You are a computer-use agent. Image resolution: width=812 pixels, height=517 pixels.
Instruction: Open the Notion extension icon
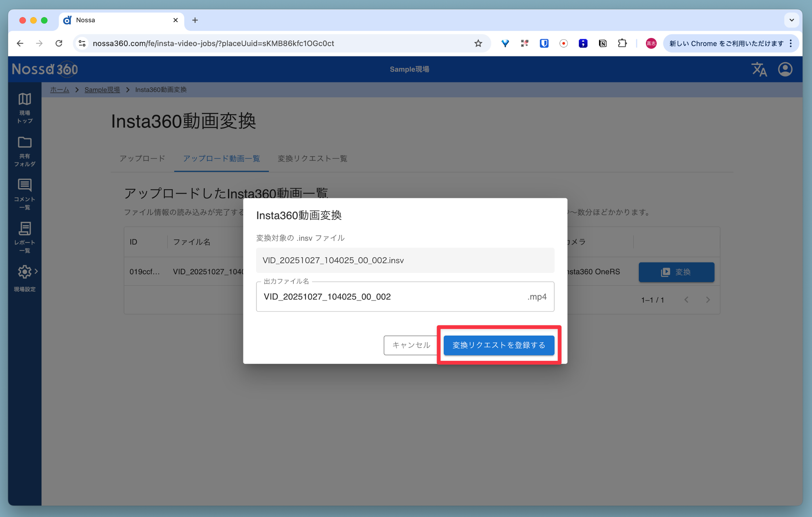click(602, 44)
